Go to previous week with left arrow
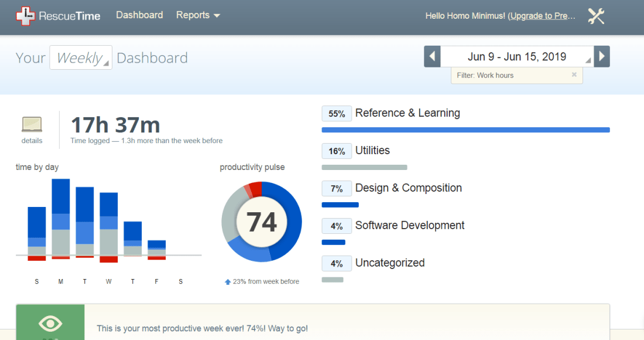The image size is (644, 340). [x=432, y=57]
